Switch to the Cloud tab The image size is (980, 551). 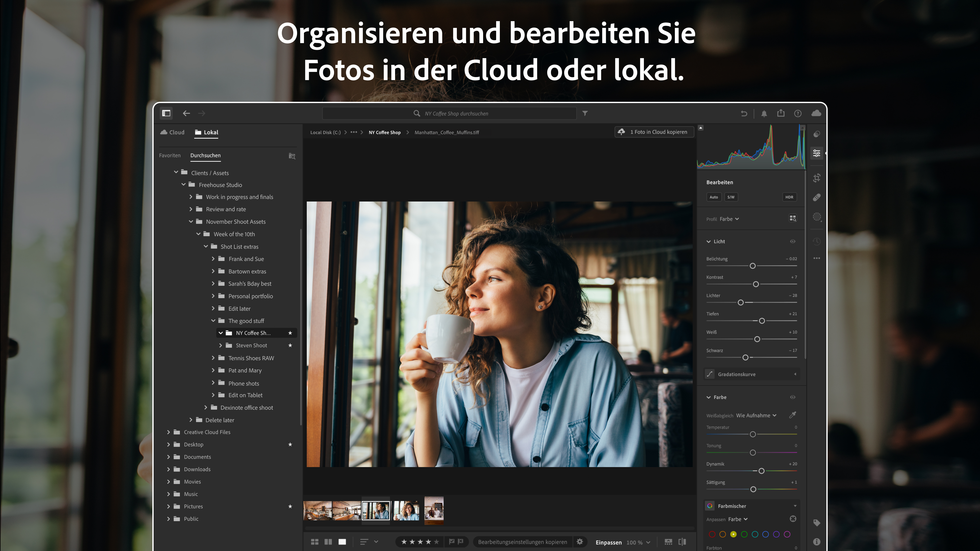click(172, 132)
